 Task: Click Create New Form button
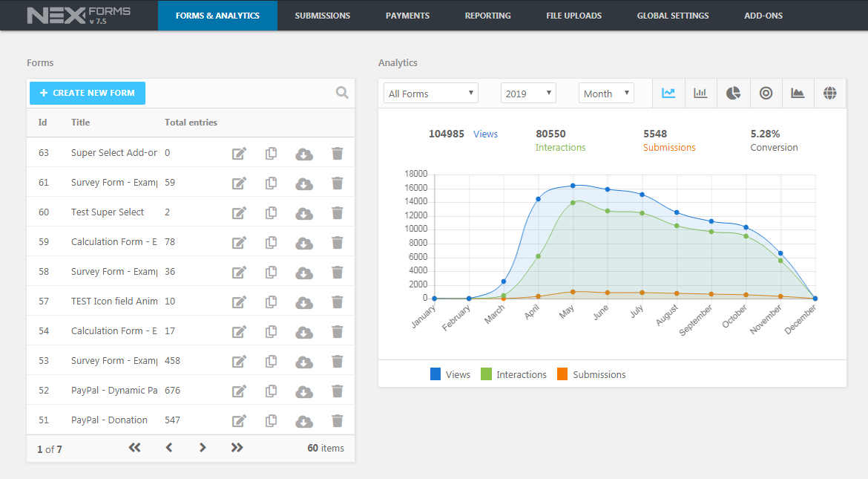88,93
